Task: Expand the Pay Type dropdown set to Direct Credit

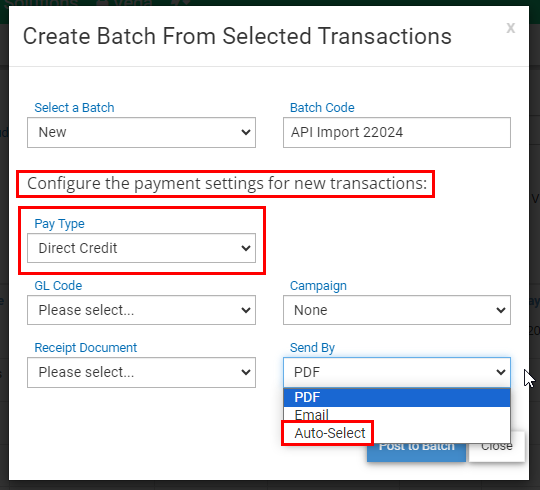Action: pos(141,248)
